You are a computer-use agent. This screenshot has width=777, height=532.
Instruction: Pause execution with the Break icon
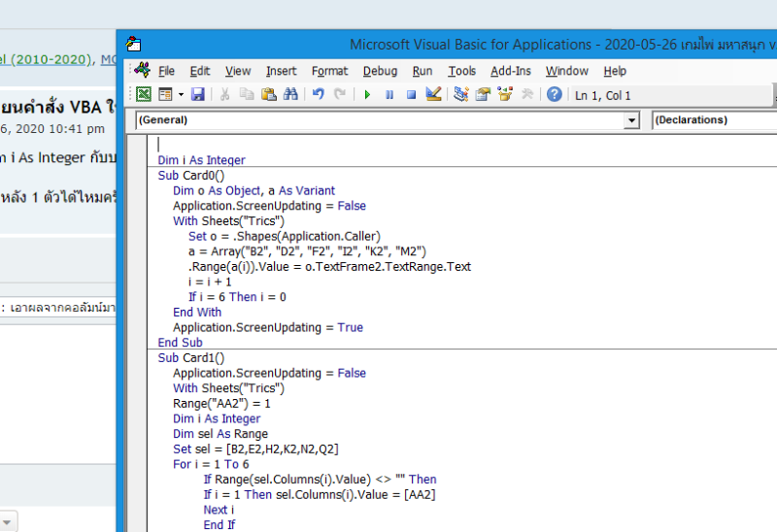coord(389,94)
